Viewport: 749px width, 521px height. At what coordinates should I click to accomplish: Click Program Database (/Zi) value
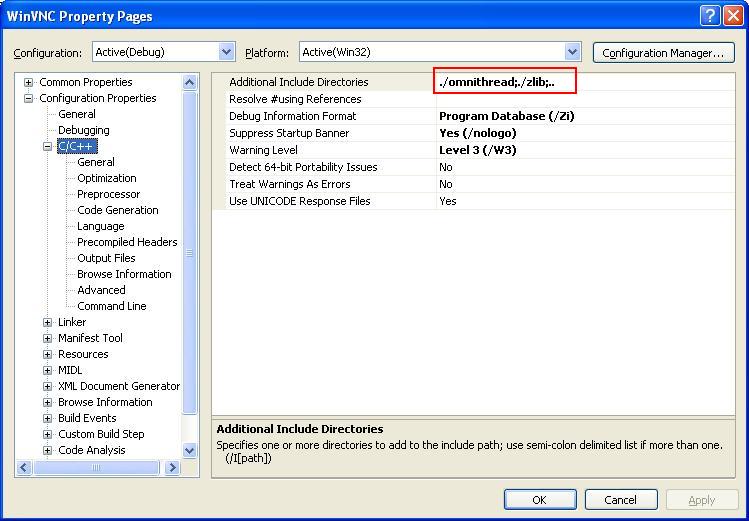[507, 116]
